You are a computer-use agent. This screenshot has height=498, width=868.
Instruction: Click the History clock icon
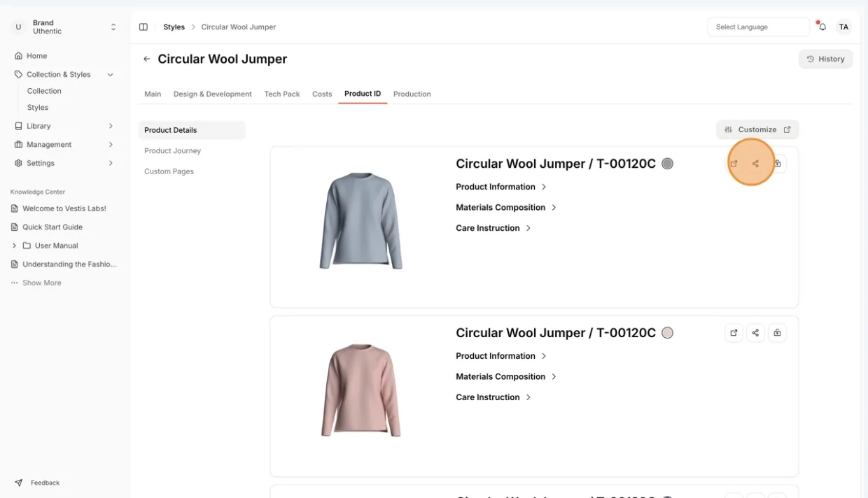pos(810,59)
